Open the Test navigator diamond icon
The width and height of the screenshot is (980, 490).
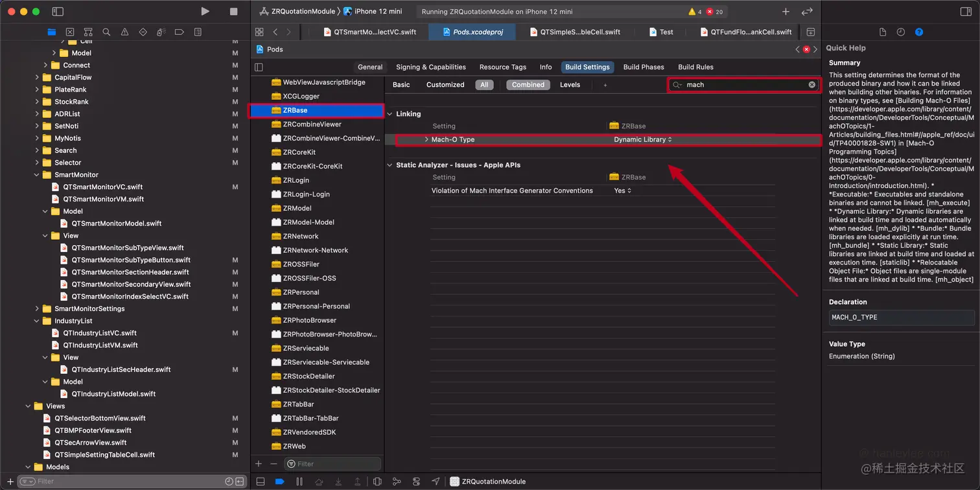point(143,32)
